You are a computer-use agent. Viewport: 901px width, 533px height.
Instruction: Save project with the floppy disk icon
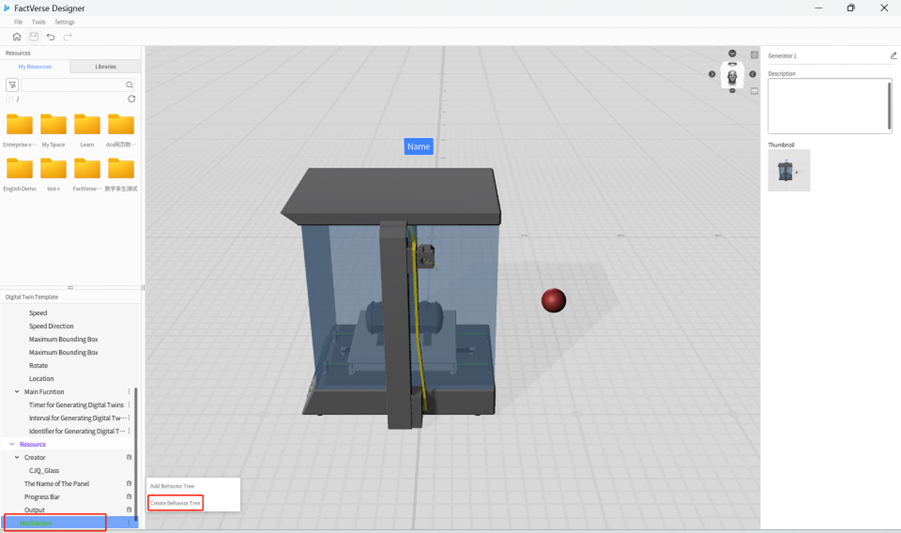click(34, 37)
